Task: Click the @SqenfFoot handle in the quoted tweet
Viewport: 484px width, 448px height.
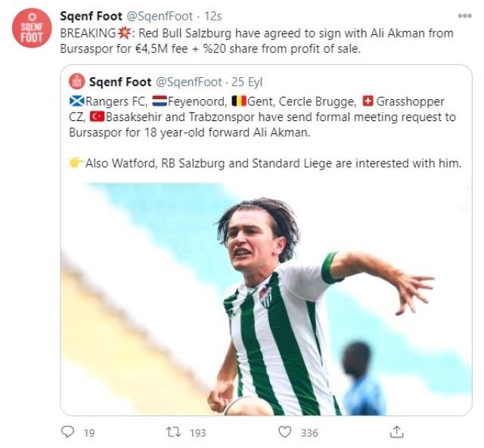Action: click(188, 82)
